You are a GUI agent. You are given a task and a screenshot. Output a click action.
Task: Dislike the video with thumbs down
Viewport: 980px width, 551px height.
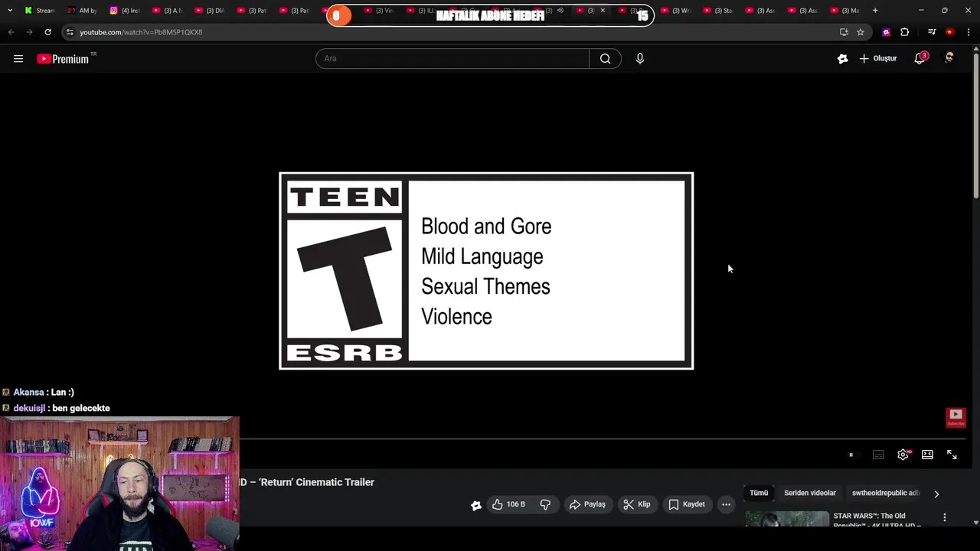pos(545,504)
